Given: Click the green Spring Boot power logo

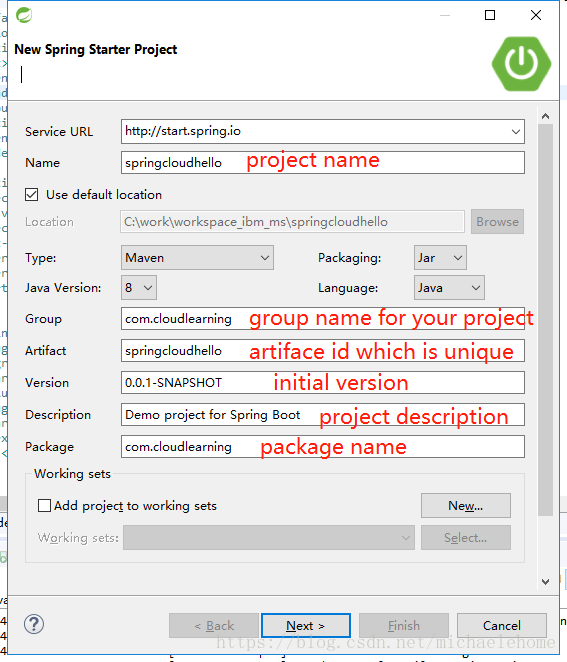Looking at the screenshot, I should [521, 63].
